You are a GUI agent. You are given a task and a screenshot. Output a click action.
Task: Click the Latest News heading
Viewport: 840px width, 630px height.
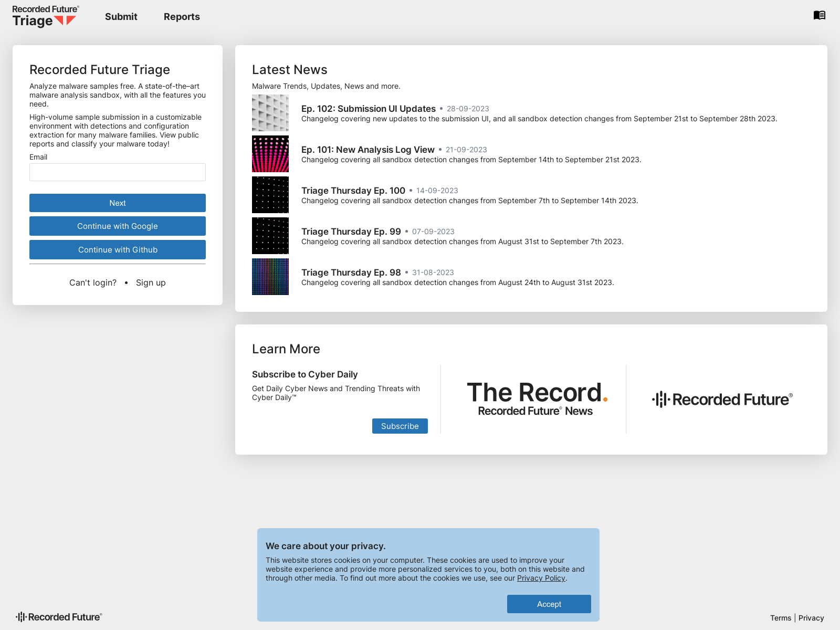tap(290, 70)
